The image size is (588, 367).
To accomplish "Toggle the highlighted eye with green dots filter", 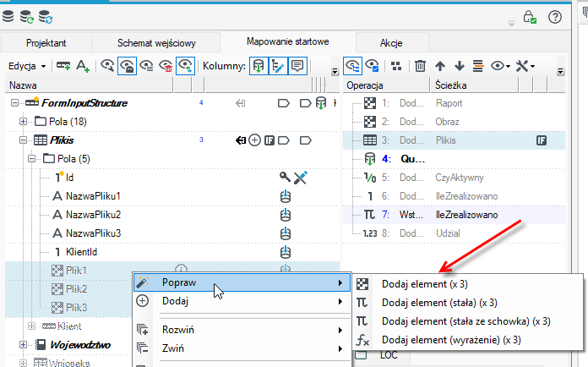I will point(185,66).
